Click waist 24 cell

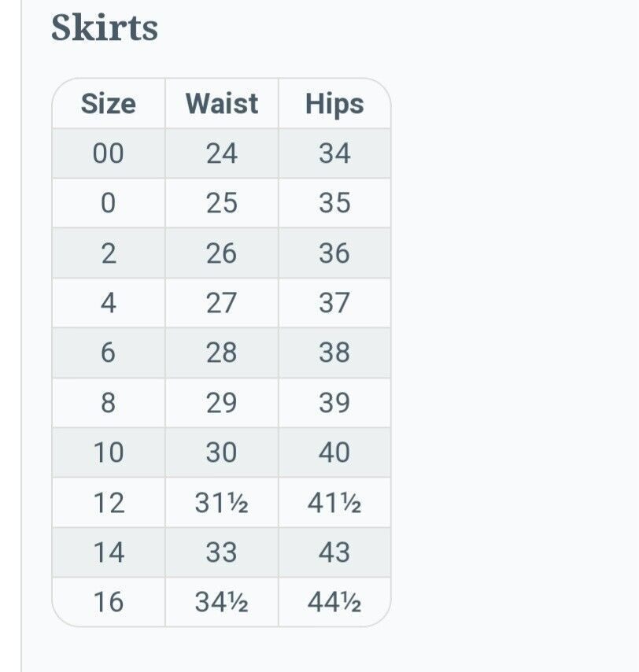[222, 153]
